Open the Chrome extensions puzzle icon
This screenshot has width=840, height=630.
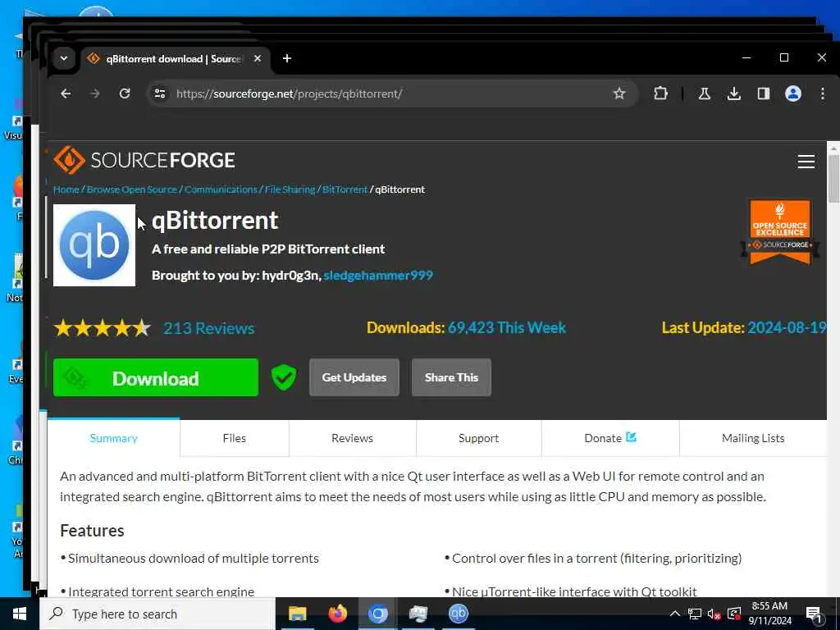point(660,94)
